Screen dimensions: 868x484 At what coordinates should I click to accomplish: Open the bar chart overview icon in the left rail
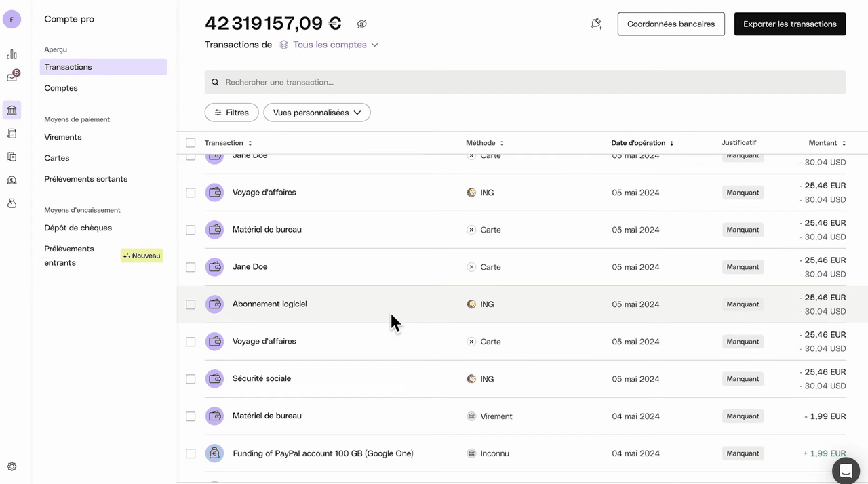12,54
